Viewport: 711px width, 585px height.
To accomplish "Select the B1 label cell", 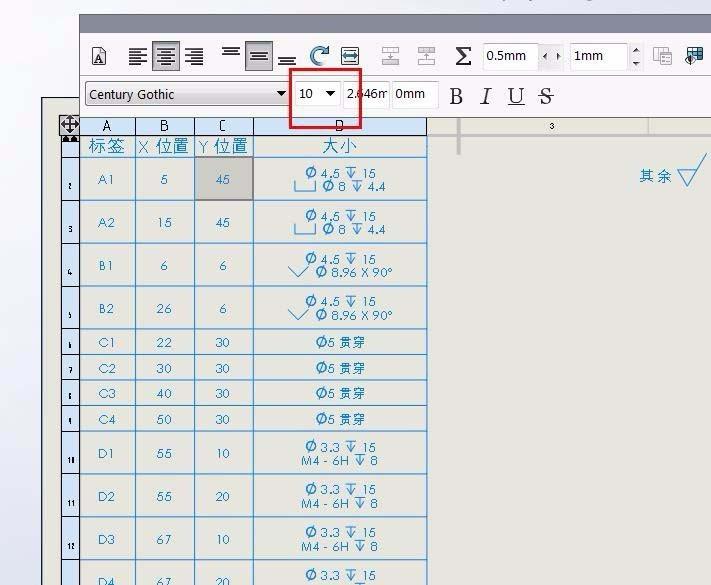I will pos(107,265).
